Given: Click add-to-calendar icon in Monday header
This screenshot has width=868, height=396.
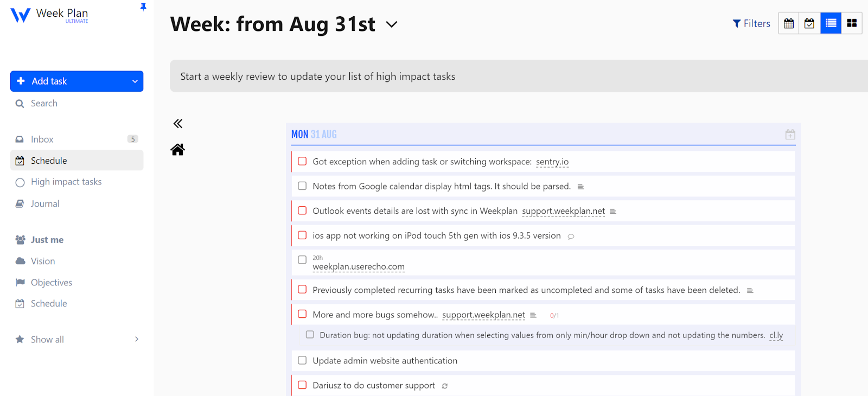Looking at the screenshot, I should click(790, 135).
